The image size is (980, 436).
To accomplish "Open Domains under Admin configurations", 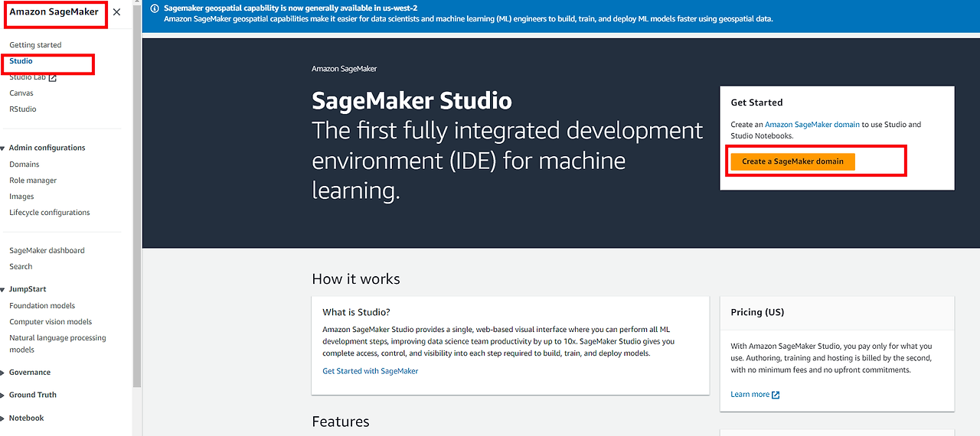I will tap(24, 164).
